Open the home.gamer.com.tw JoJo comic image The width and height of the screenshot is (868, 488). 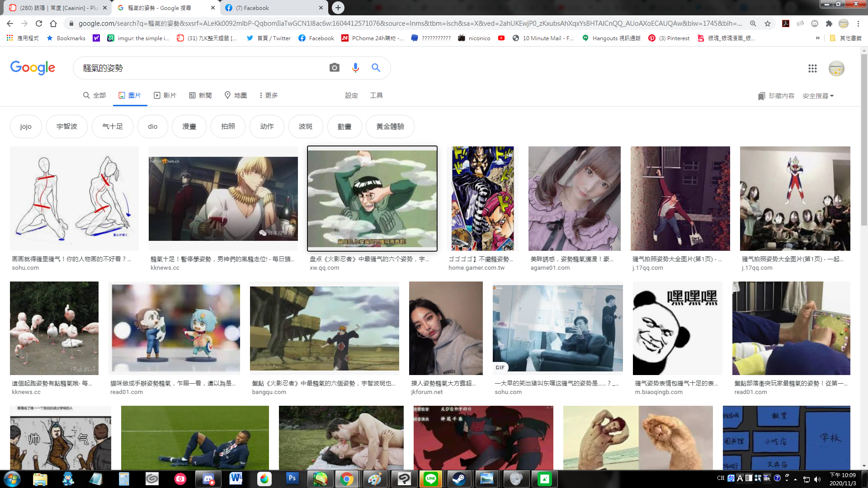pyautogui.click(x=482, y=198)
